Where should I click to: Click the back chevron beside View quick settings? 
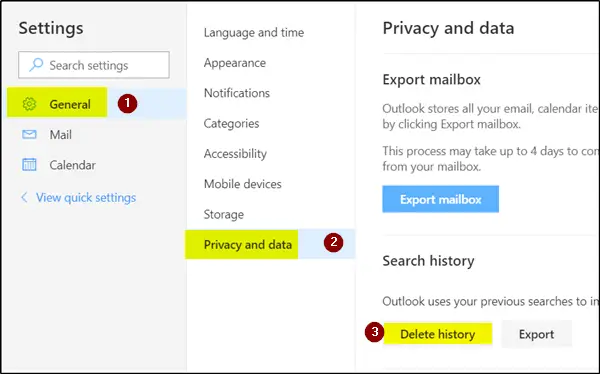24,198
